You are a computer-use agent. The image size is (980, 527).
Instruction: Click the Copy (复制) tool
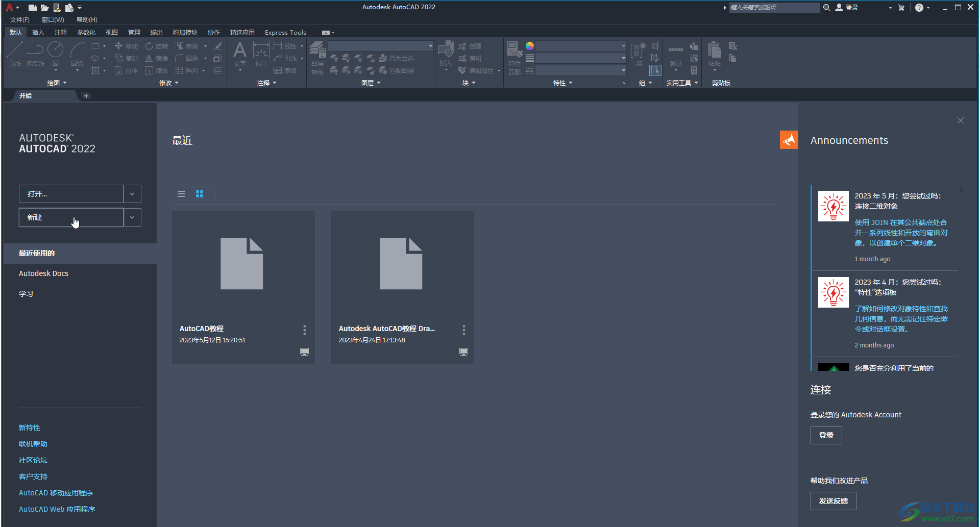127,58
